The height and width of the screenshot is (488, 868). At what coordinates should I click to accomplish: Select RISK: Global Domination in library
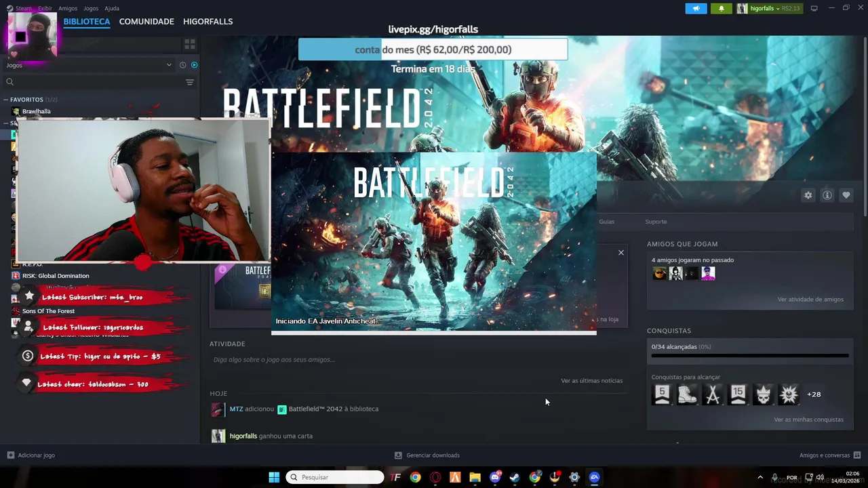click(x=56, y=276)
